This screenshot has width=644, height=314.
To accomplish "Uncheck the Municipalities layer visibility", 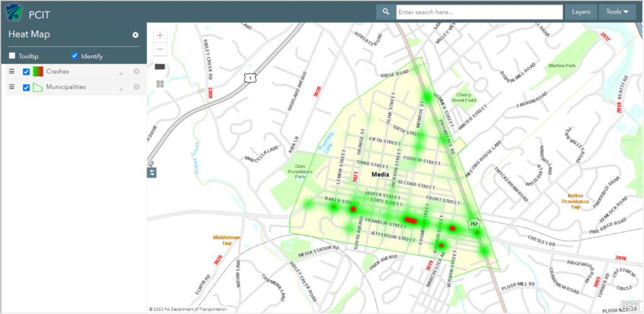I will click(x=26, y=87).
